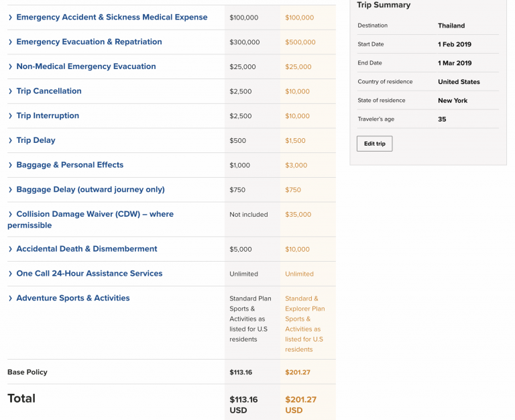Expand the Trip Cancellation row
The height and width of the screenshot is (420, 515).
point(49,91)
